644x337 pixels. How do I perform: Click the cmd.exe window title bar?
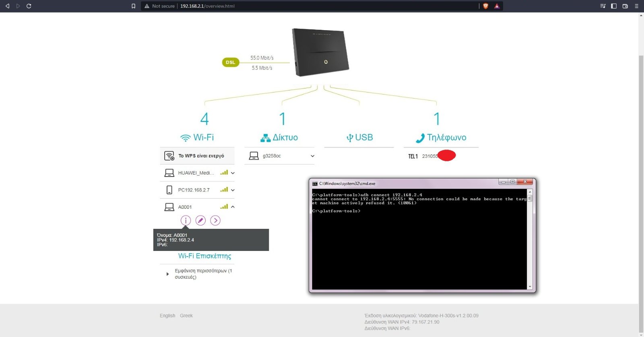click(405, 183)
